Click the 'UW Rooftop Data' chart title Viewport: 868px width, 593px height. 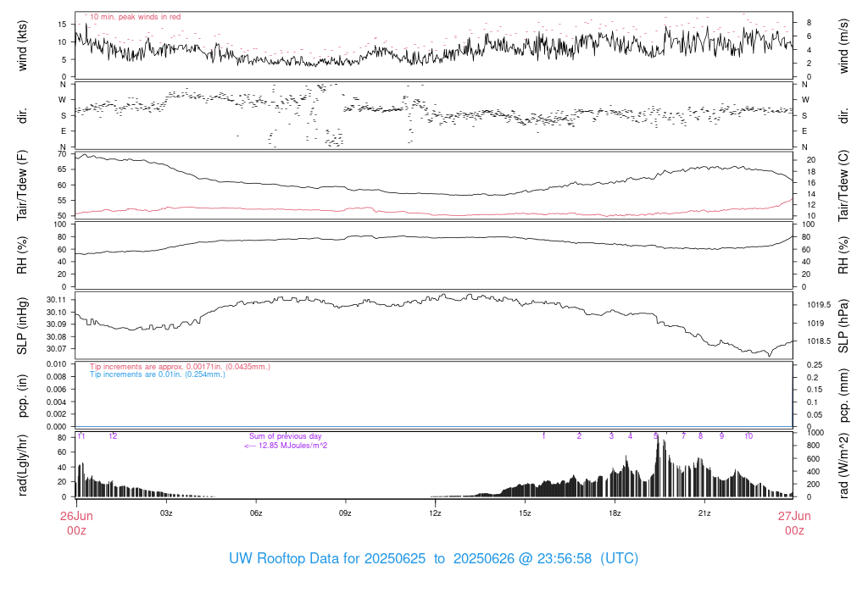point(434,559)
